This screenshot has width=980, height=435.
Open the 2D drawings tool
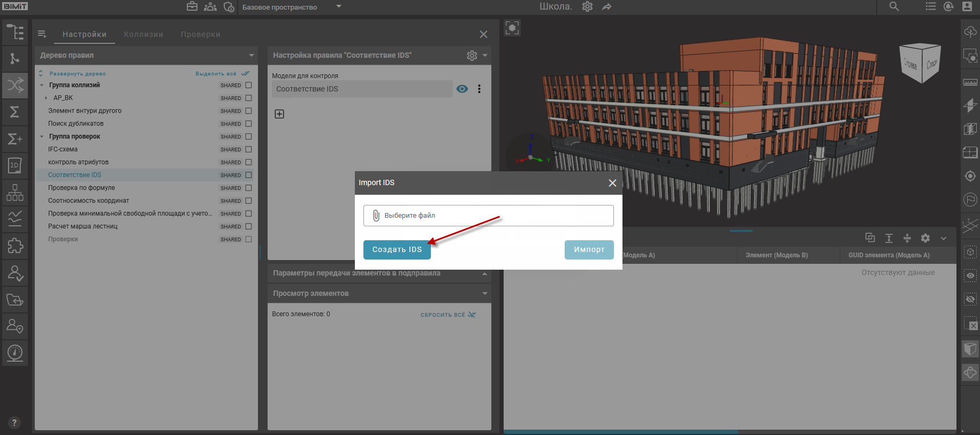pyautogui.click(x=15, y=165)
